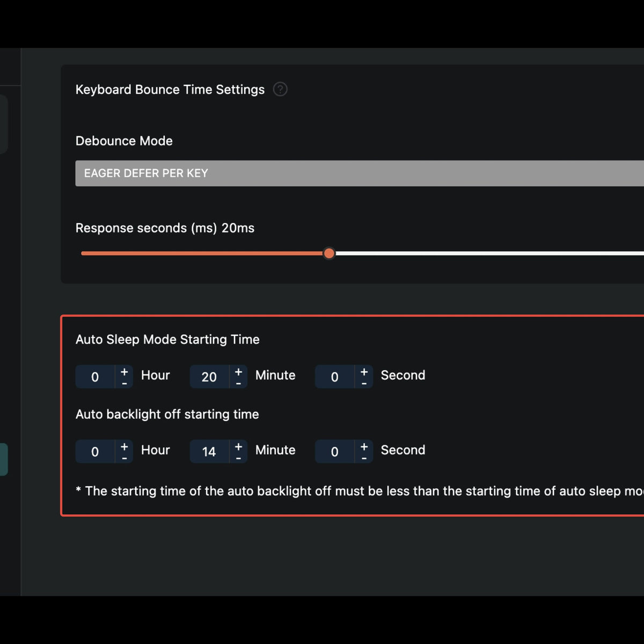Increment the Auto Sleep Hour value
Image resolution: width=644 pixels, height=644 pixels.
pos(124,370)
